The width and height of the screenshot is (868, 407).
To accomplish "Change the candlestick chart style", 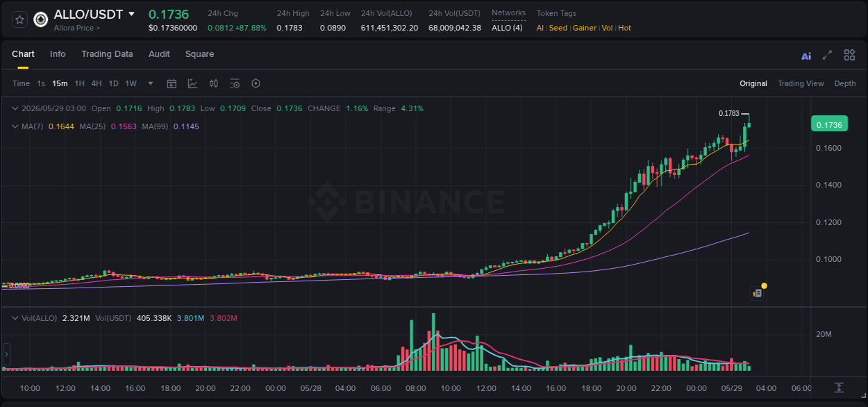I will (214, 83).
